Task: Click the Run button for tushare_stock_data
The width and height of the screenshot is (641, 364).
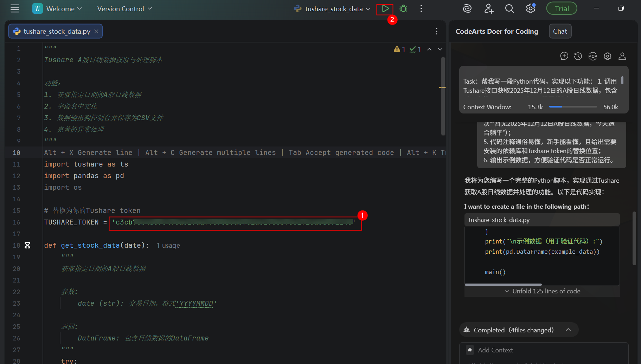Action: pos(385,9)
